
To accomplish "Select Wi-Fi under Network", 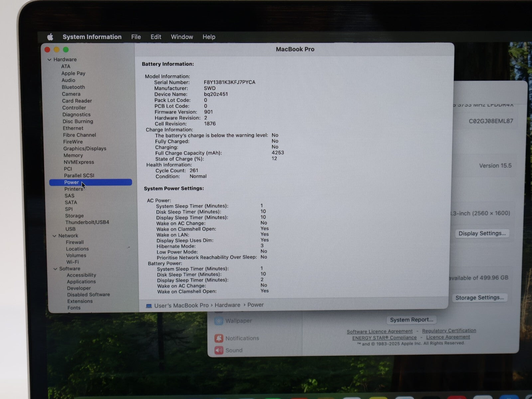I will (x=72, y=262).
